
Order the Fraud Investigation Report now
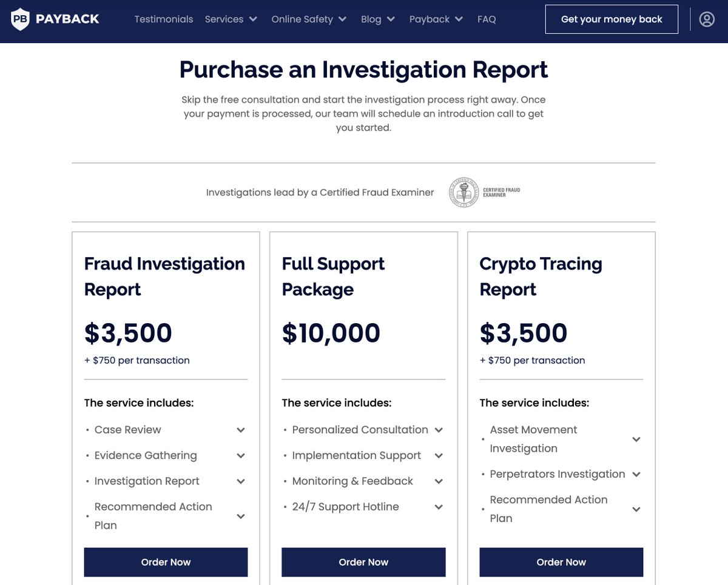point(166,562)
